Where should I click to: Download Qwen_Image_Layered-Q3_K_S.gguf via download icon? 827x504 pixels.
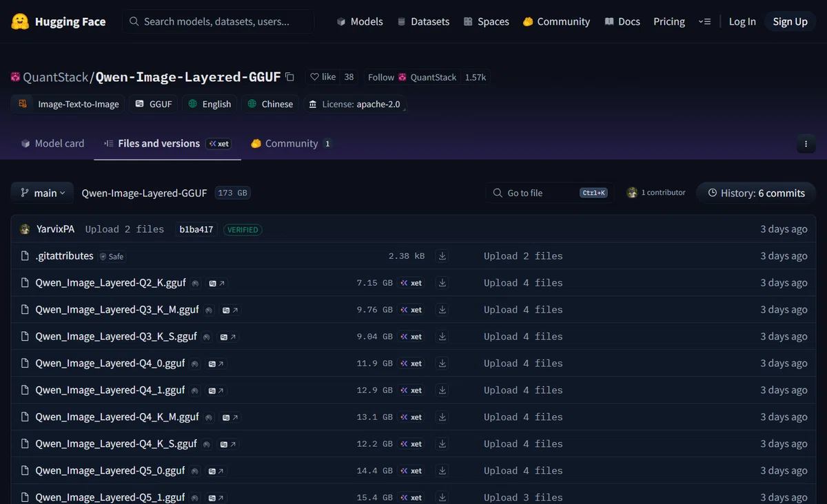(x=442, y=337)
